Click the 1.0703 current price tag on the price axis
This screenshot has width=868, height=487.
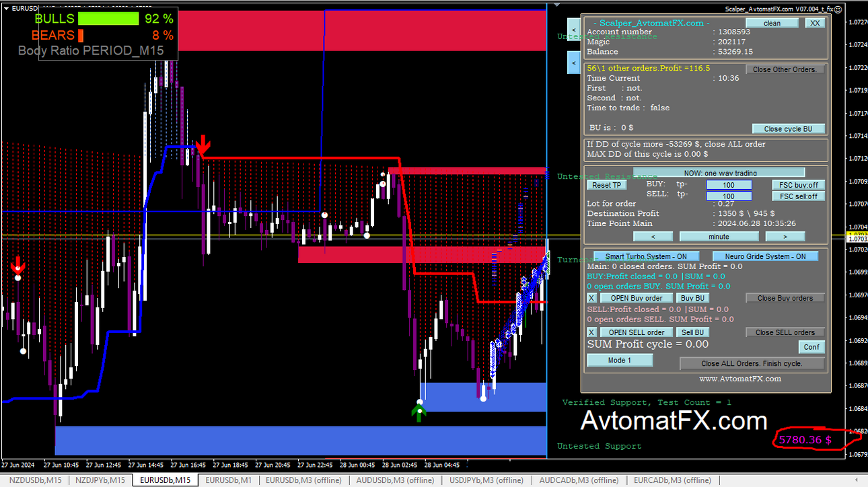coord(857,239)
